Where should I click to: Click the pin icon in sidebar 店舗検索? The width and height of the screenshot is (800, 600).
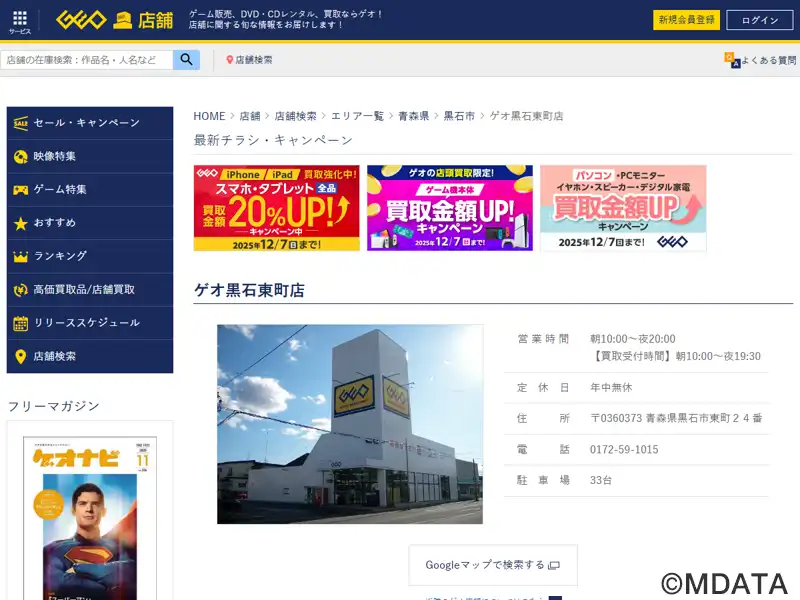click(20, 357)
